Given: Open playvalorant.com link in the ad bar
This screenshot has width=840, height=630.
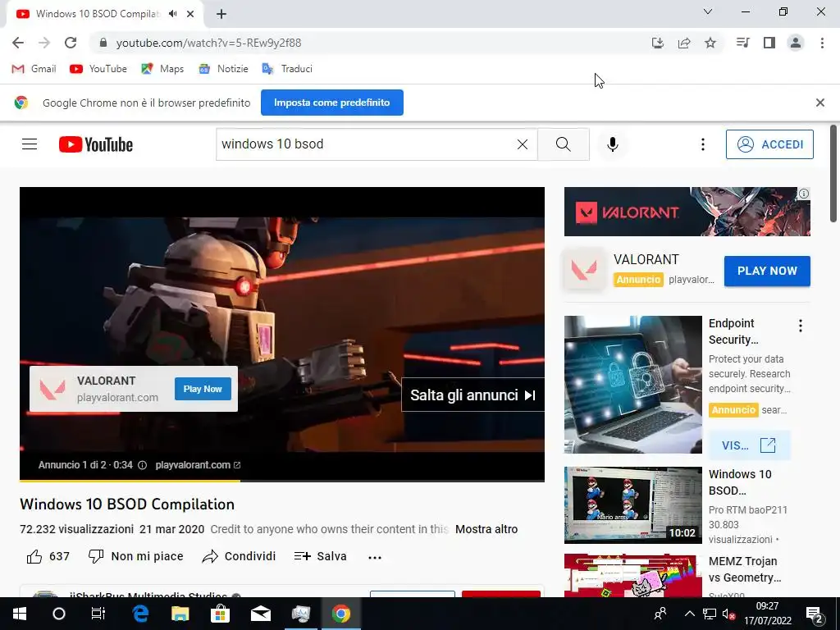Looking at the screenshot, I should [x=198, y=465].
